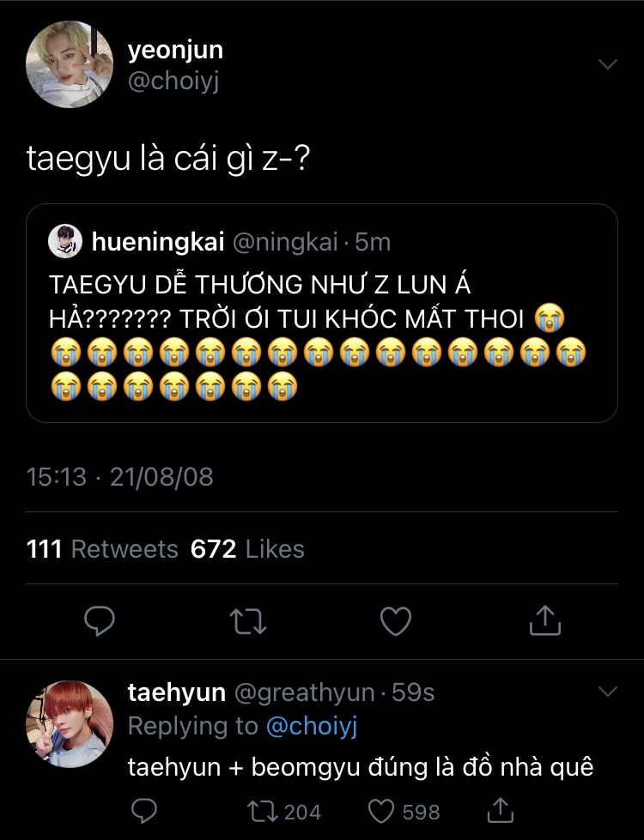Image resolution: width=644 pixels, height=840 pixels.
Task: Open taehyun's profile picture
Action: tap(70, 724)
